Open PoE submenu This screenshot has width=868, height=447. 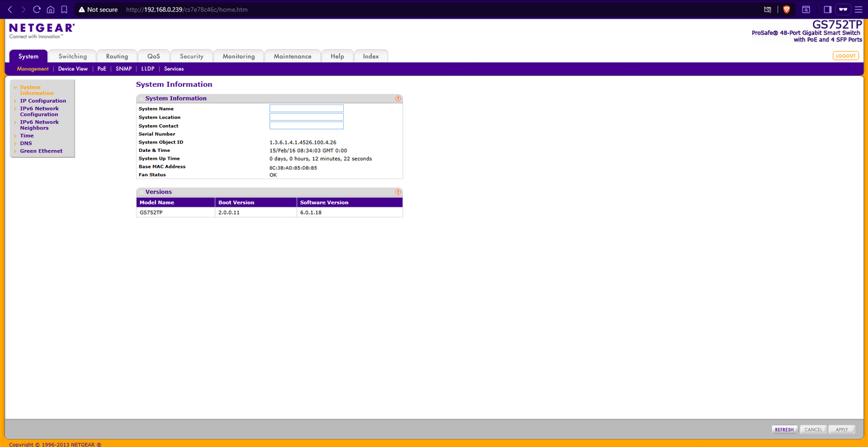point(102,69)
